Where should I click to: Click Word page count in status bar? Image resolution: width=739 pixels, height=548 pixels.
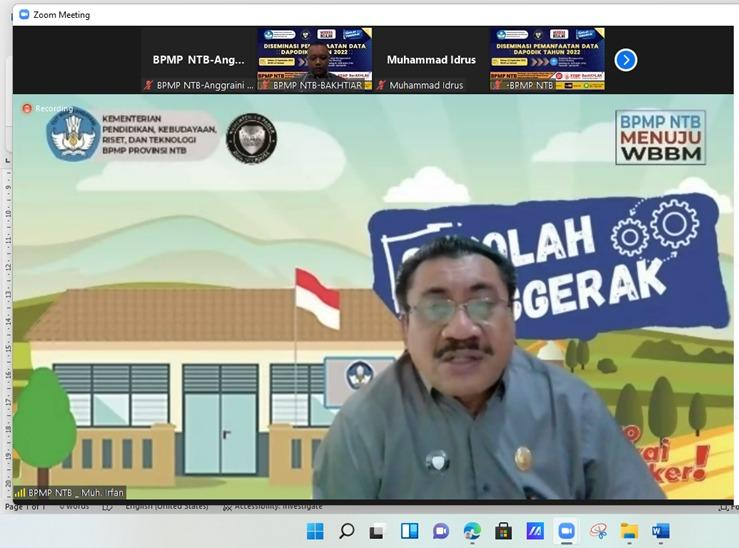coord(25,507)
